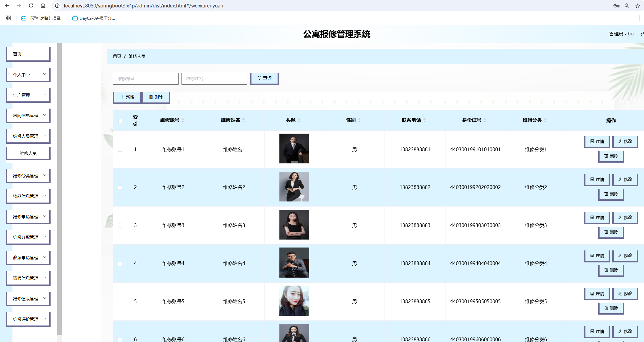644x342 pixels.
Task: Click the site info icon in address bar
Action: pyautogui.click(x=57, y=6)
